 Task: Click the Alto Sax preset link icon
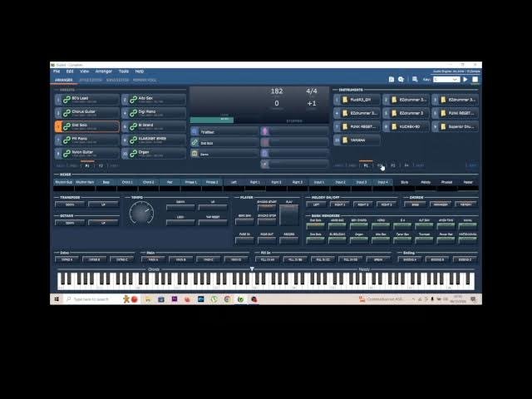(132, 99)
